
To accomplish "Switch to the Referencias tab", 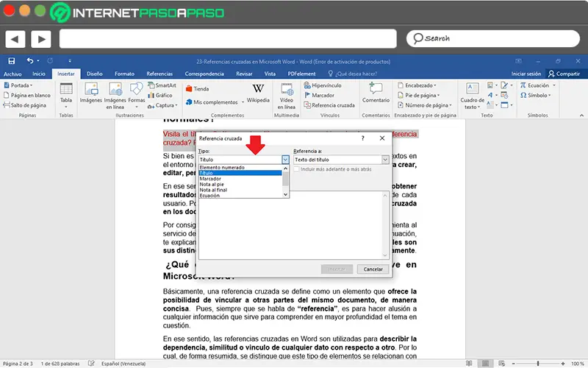I will (159, 74).
